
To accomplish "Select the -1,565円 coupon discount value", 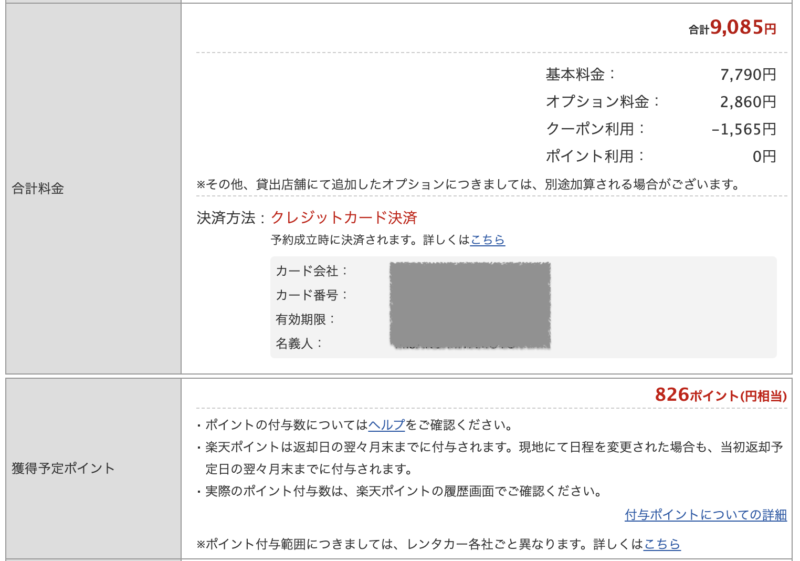I will pos(743,129).
